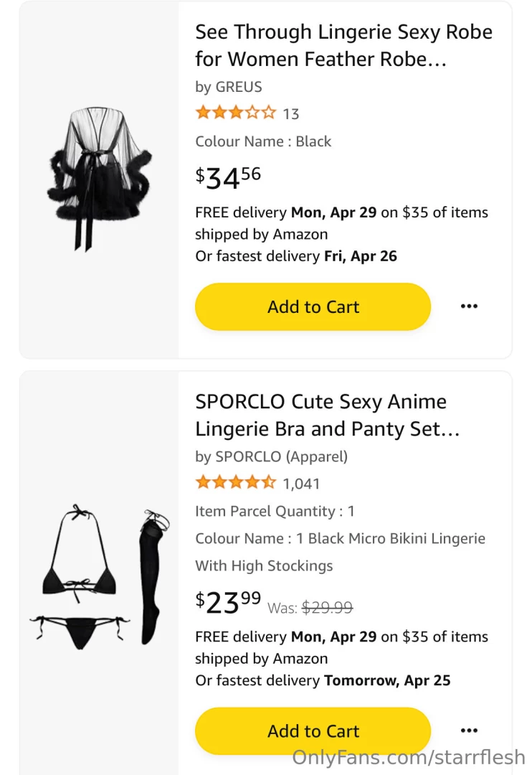The height and width of the screenshot is (775, 532).
Task: Select the Colour Name Black option
Action: pos(263,141)
